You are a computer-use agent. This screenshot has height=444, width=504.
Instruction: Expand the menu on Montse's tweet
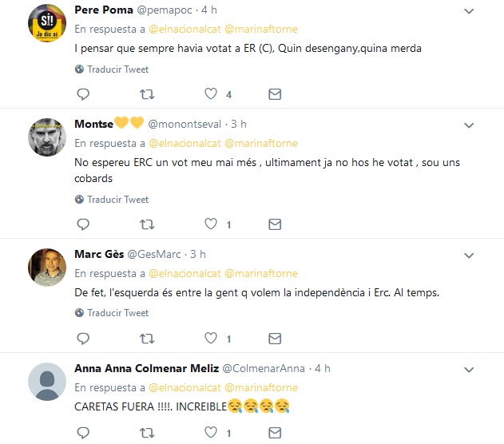click(x=470, y=125)
